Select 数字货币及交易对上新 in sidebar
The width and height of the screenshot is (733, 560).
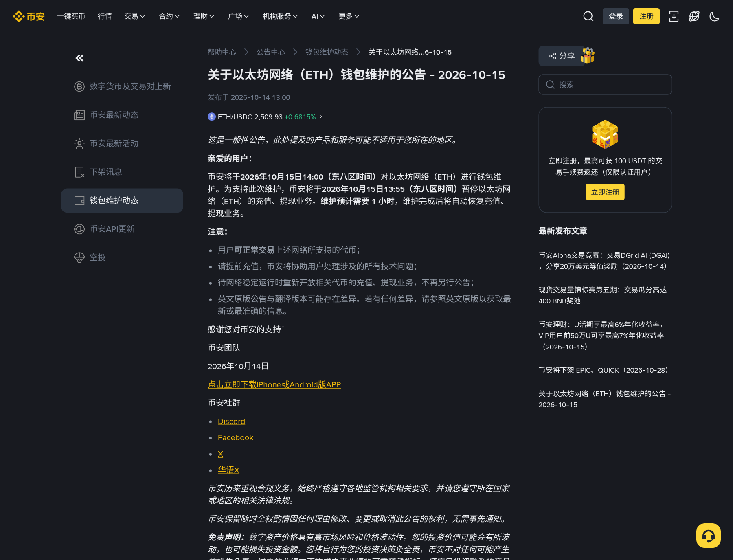tap(122, 86)
